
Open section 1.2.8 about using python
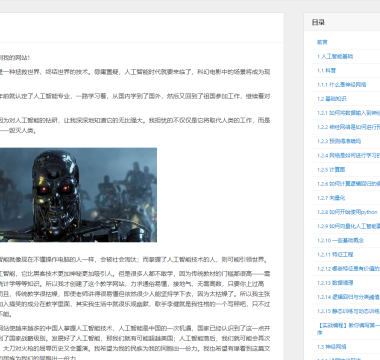[x=347, y=212]
